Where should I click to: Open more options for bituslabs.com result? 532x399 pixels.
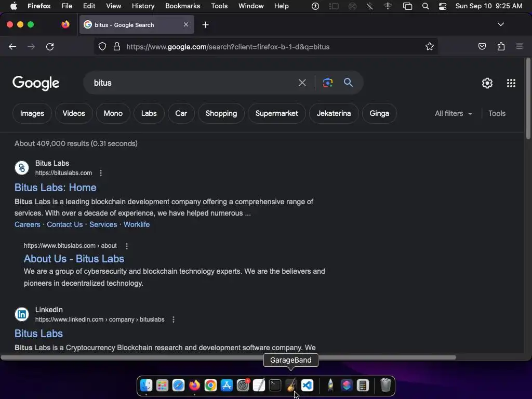point(101,173)
